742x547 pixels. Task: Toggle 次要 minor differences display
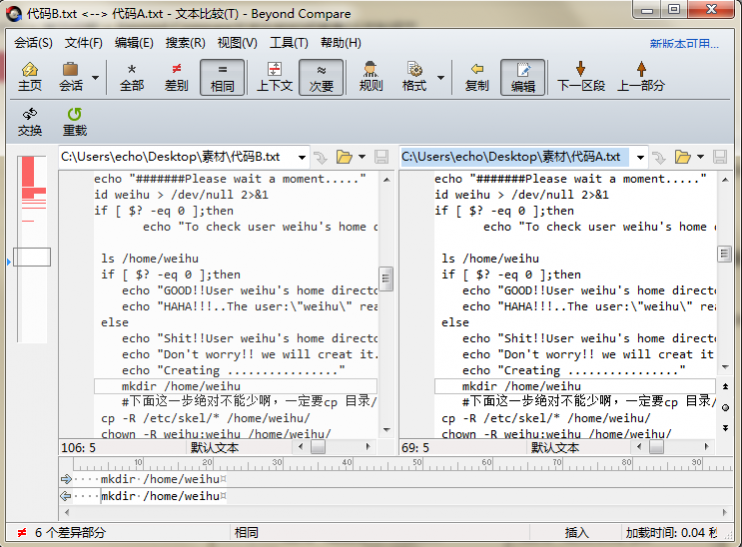[321, 76]
